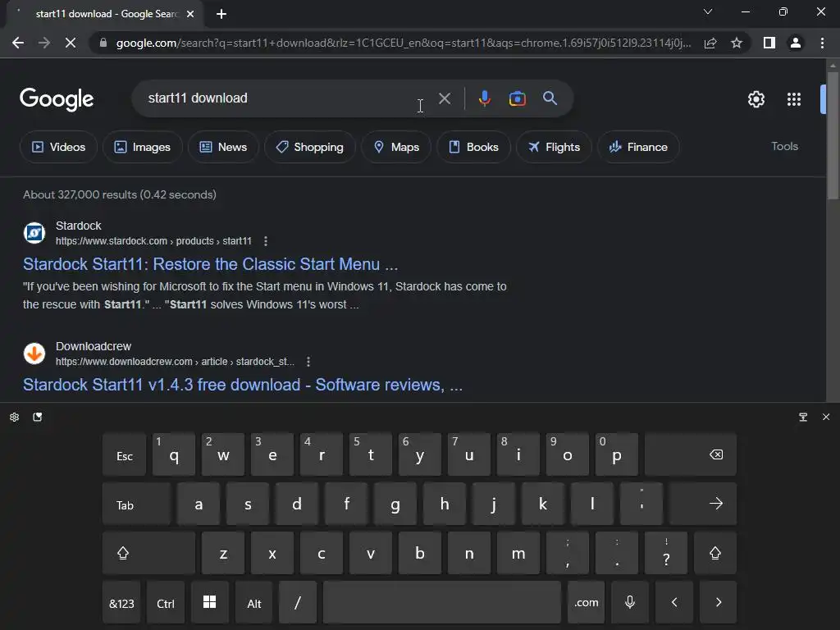The width and height of the screenshot is (840, 630).
Task: Stop loading the page with the X button
Action: coord(71,43)
